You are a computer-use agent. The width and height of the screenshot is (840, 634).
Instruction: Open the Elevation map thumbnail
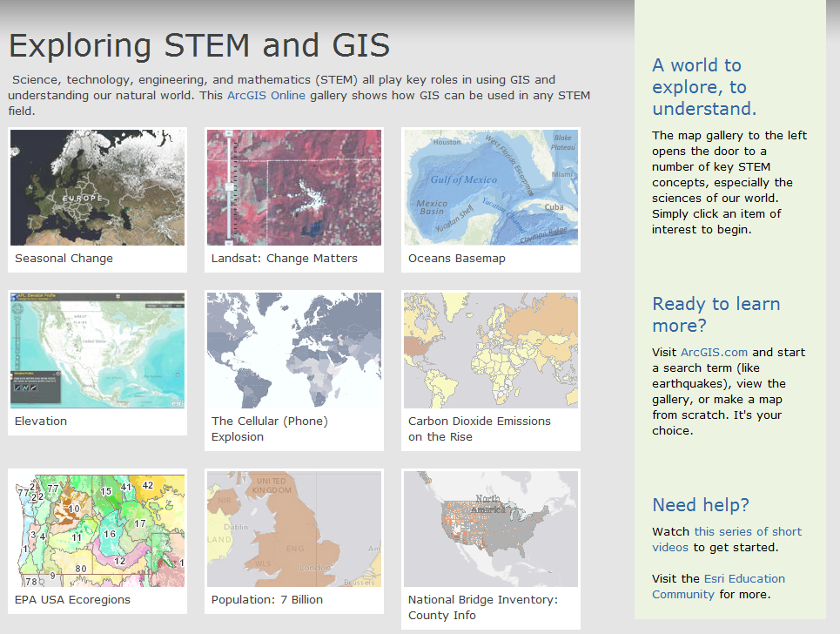[x=97, y=350]
